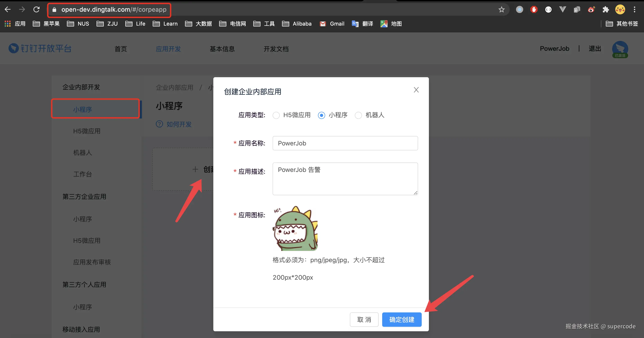
Task: Click the 取消 button
Action: point(364,320)
